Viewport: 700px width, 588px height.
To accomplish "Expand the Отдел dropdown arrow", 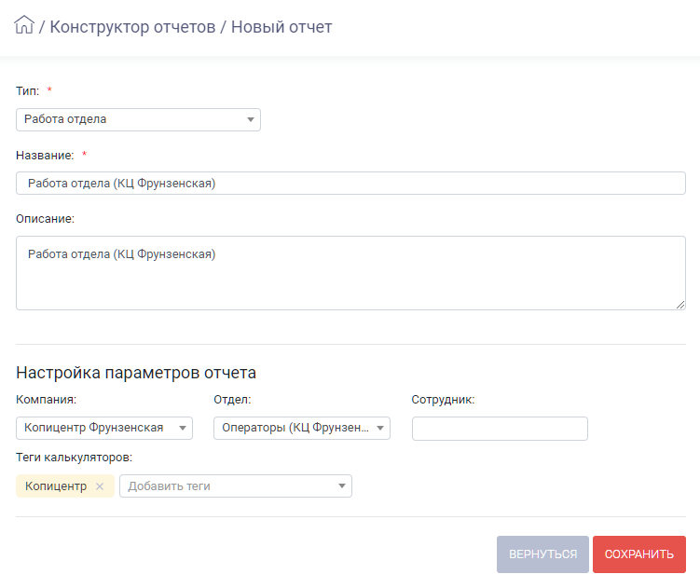I will [x=380, y=428].
